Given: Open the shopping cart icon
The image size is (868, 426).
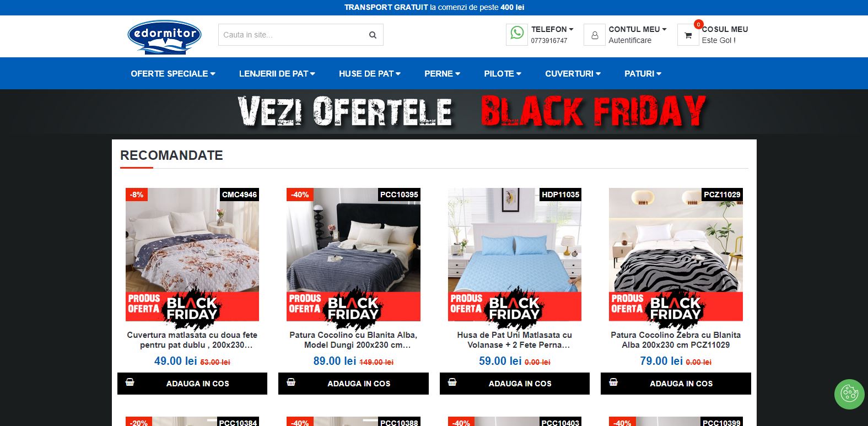Looking at the screenshot, I should (x=688, y=35).
